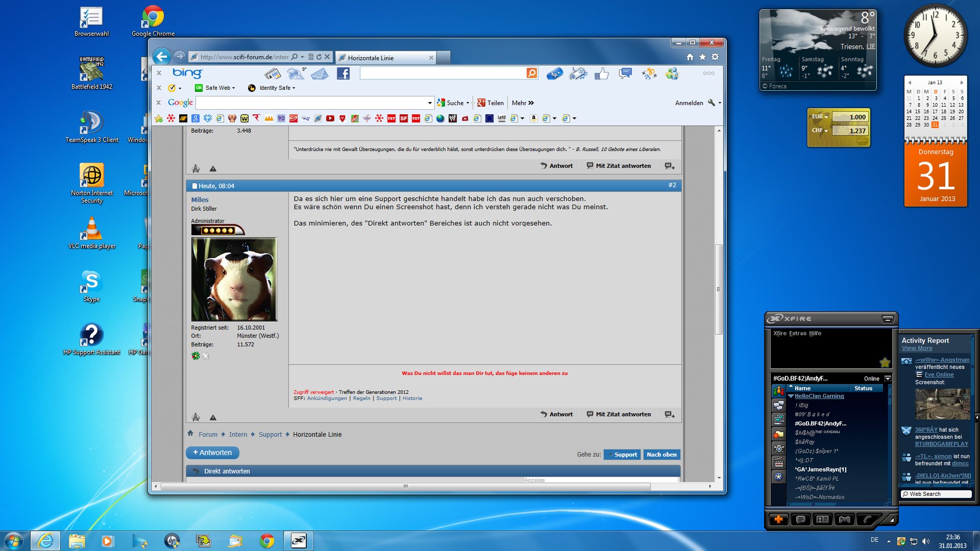Open the Xfire screenshots camera tab

click(778, 448)
